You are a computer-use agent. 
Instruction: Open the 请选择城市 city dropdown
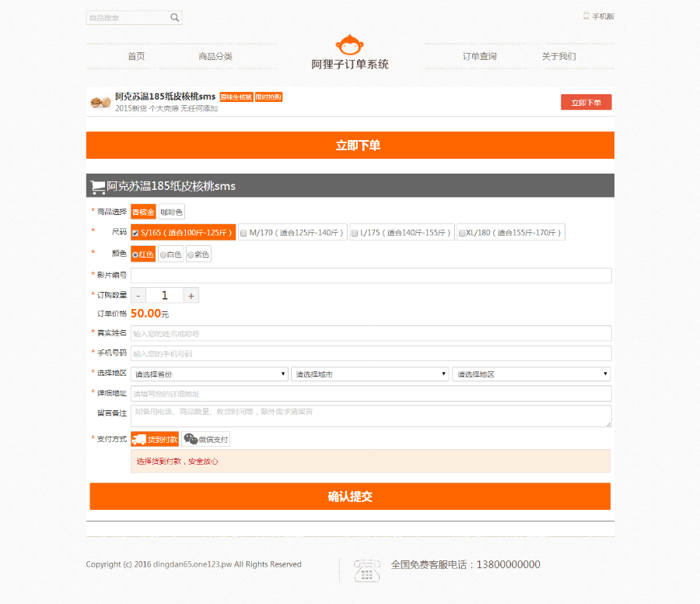click(369, 374)
